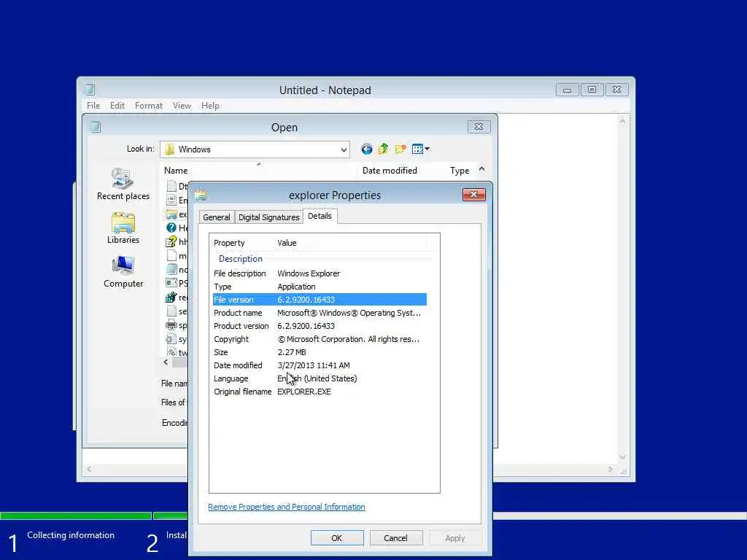Open the Format menu in Notepad
The image size is (747, 560).
coord(149,106)
